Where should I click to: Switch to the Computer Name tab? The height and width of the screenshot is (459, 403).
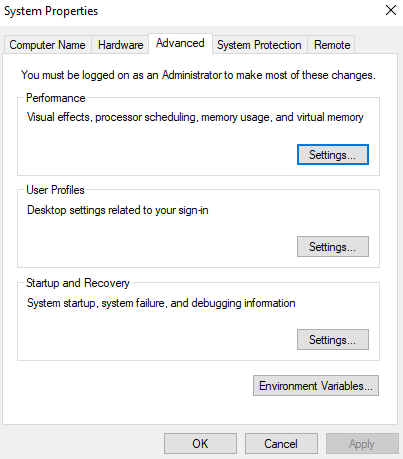click(47, 45)
